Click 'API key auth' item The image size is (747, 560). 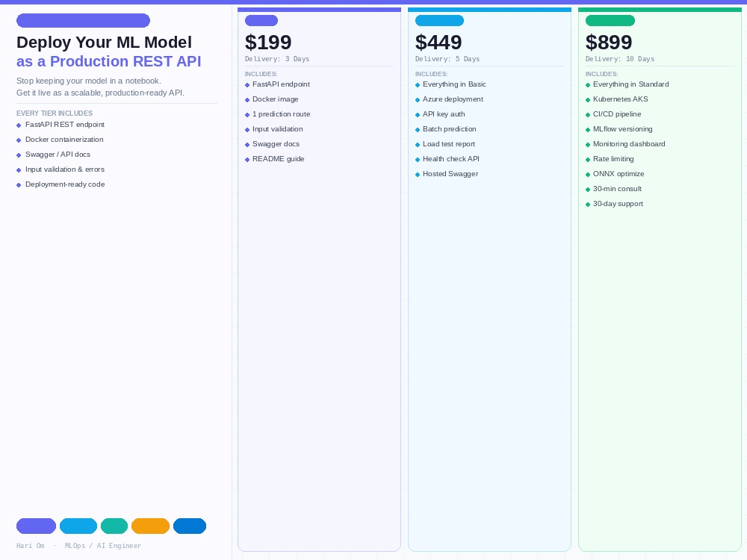click(444, 114)
